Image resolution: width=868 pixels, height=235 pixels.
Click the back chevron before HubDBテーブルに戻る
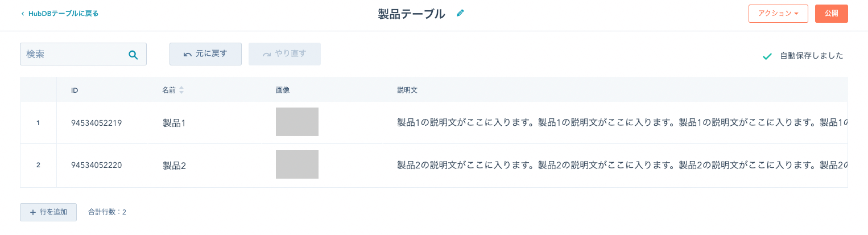click(x=23, y=14)
